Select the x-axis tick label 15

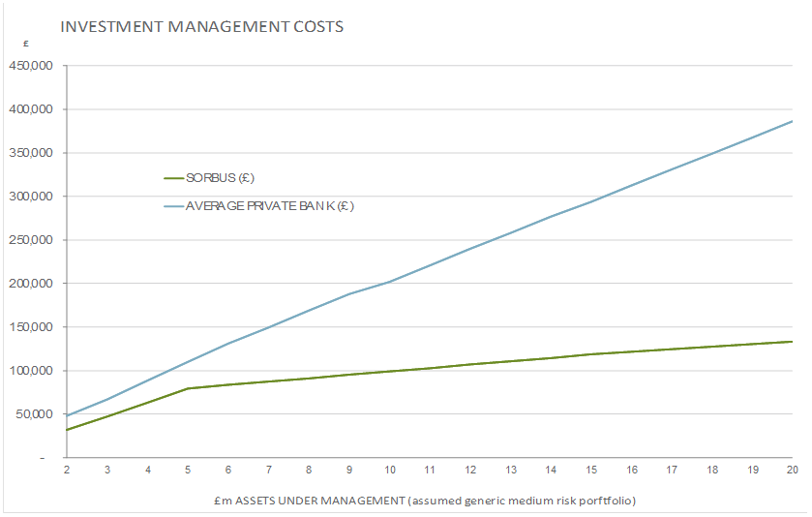click(x=590, y=470)
